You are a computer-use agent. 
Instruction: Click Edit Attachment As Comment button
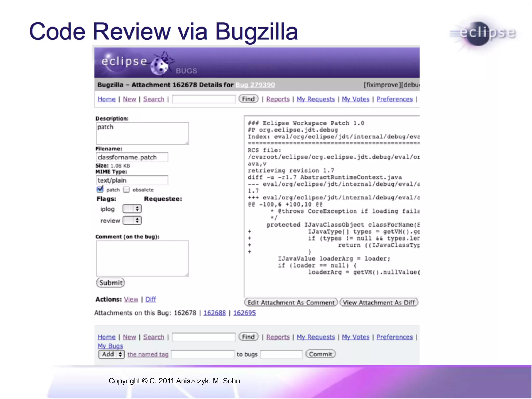tap(291, 302)
